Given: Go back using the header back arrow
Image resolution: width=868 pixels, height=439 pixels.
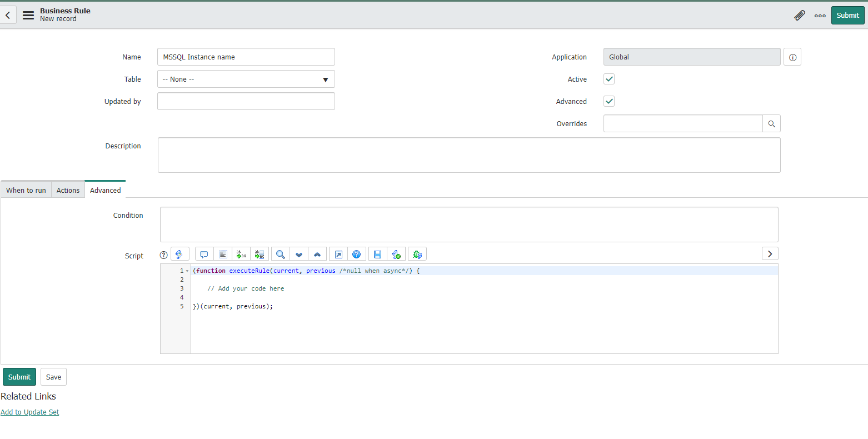Looking at the screenshot, I should [x=8, y=16].
